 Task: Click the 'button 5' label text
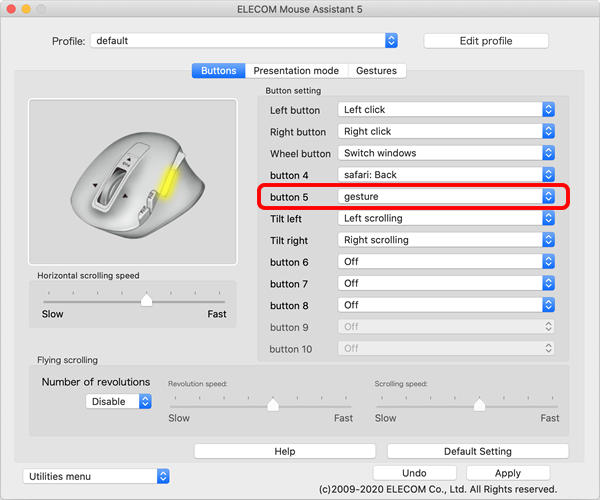[x=289, y=197]
